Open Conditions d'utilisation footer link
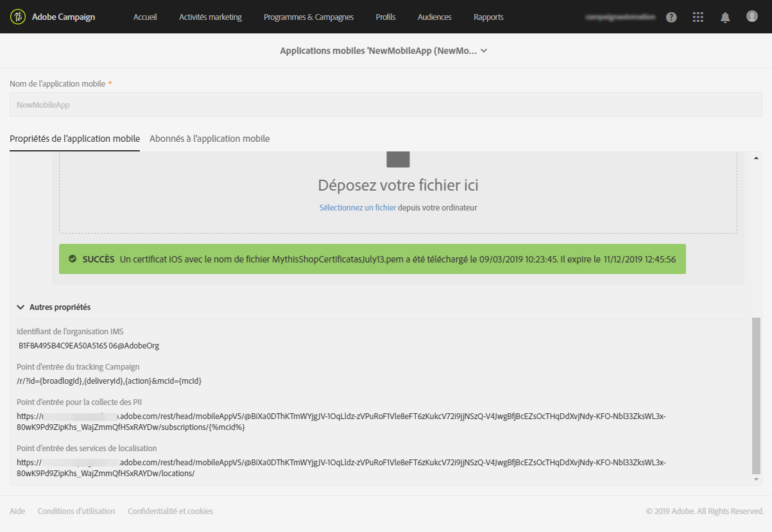Viewport: 772px width, 532px height. [76, 511]
